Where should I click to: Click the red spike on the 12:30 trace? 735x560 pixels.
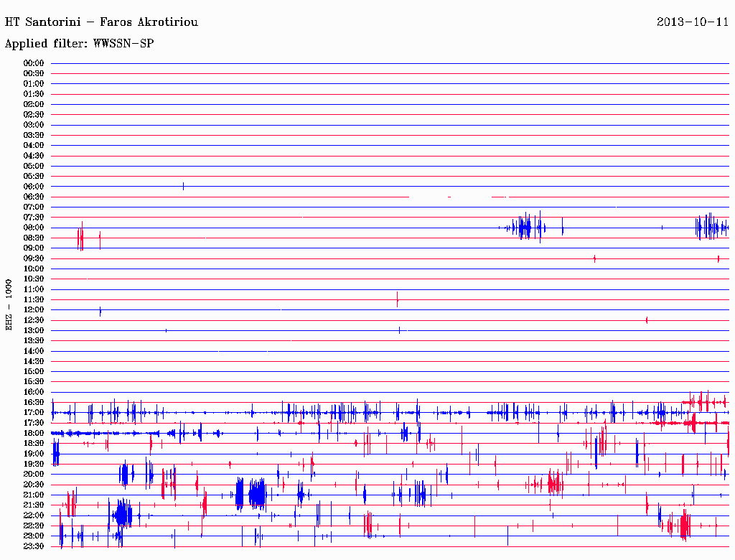click(x=647, y=320)
